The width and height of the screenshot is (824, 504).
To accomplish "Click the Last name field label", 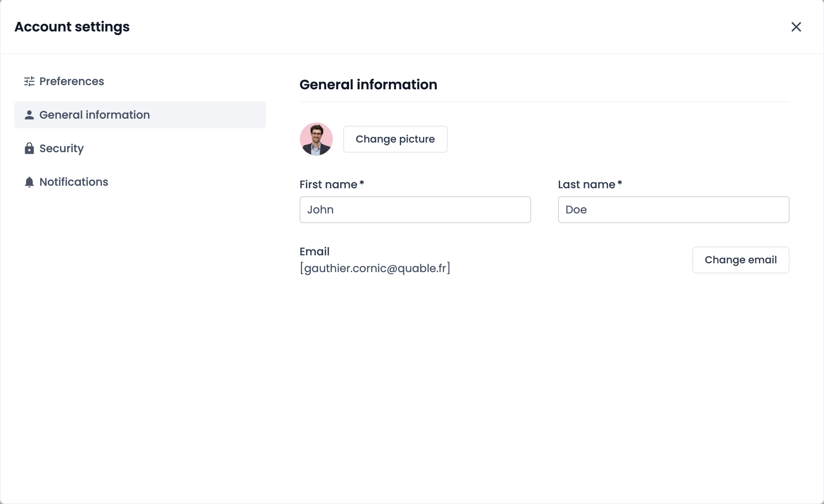I will (587, 184).
